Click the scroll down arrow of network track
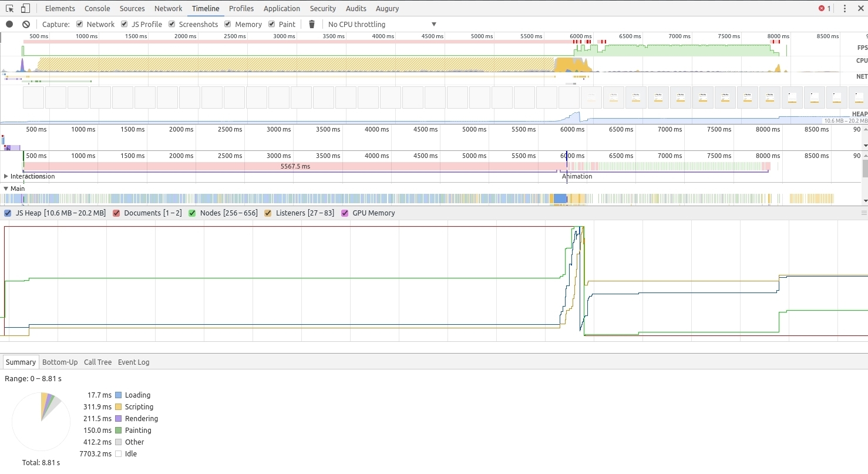 865,145
